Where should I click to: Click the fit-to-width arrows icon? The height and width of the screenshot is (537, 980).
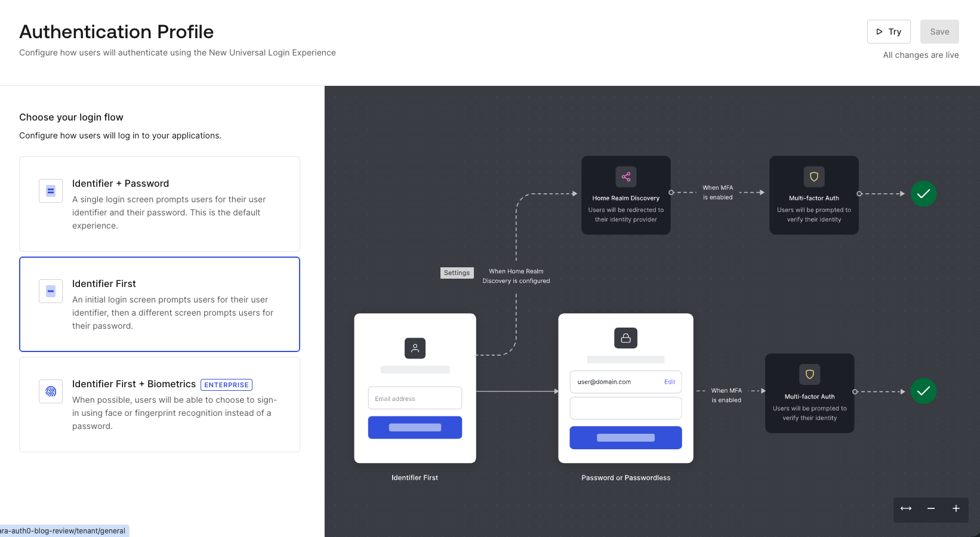pos(905,510)
